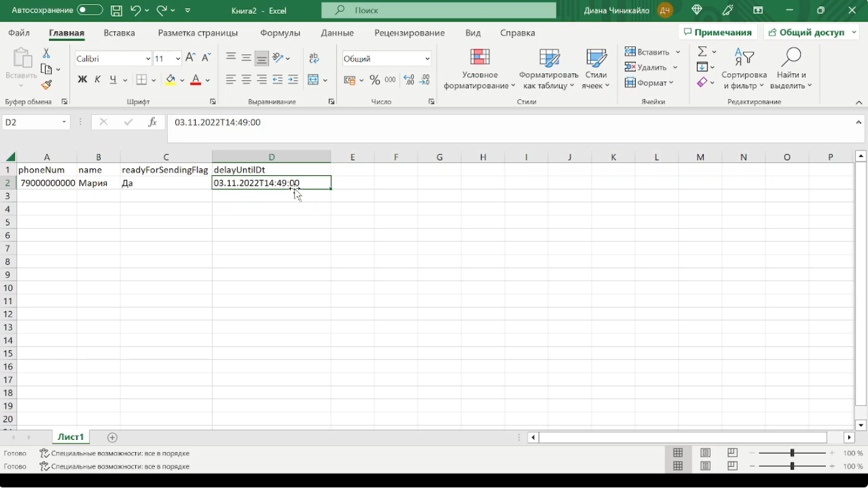Click the Format Painter brush icon
868x488 pixels.
pyautogui.click(x=46, y=85)
